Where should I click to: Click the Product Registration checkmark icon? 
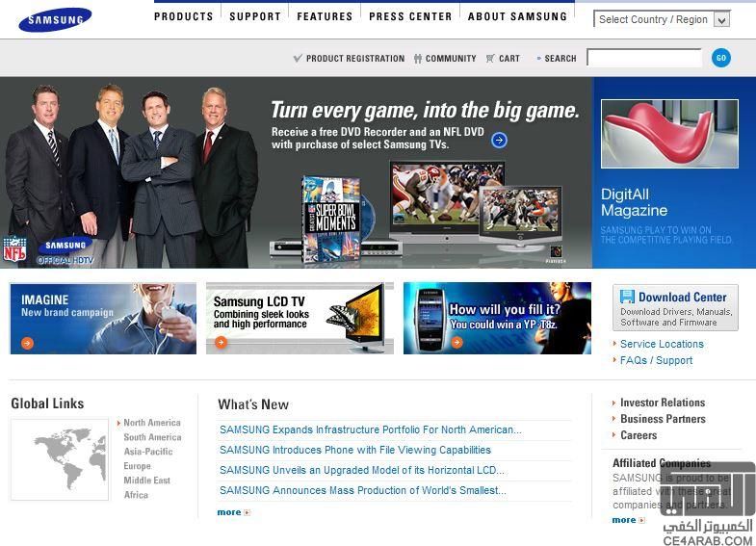(x=298, y=59)
